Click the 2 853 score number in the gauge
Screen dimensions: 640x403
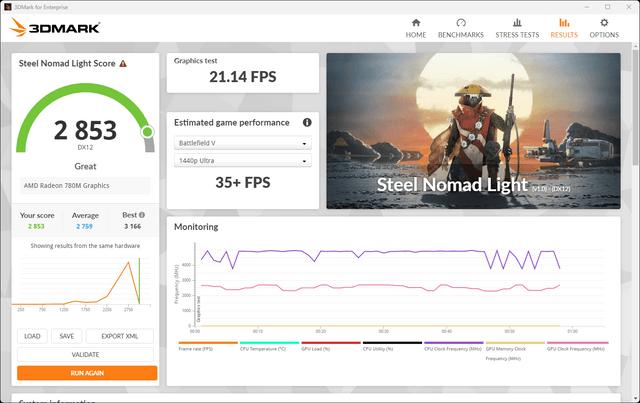tap(85, 130)
